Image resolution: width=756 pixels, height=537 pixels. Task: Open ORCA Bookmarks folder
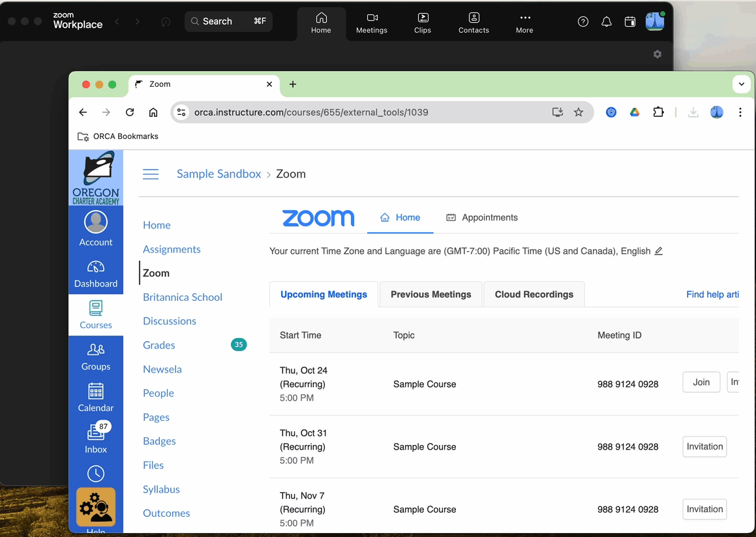click(118, 136)
